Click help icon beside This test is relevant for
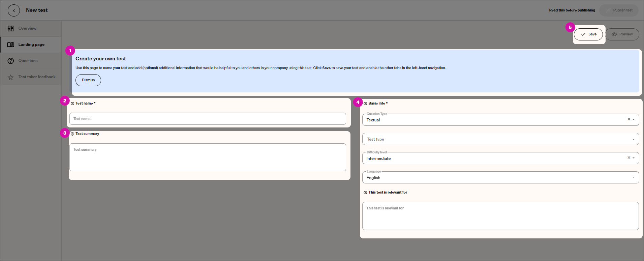Image resolution: width=644 pixels, height=261 pixels. tap(365, 193)
